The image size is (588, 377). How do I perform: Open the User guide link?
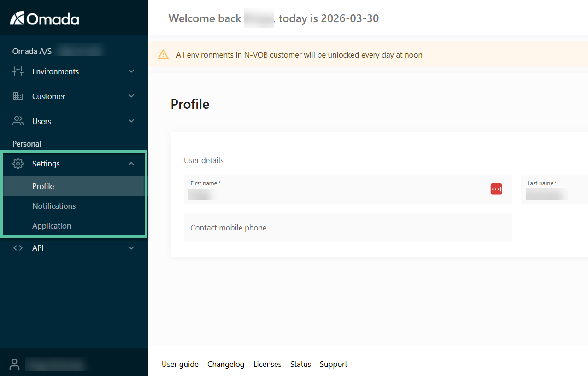pos(180,364)
